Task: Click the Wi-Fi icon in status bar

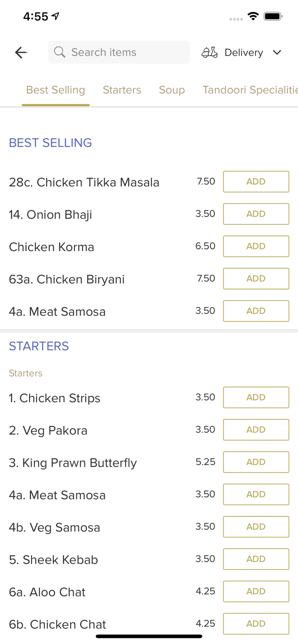Action: (253, 16)
